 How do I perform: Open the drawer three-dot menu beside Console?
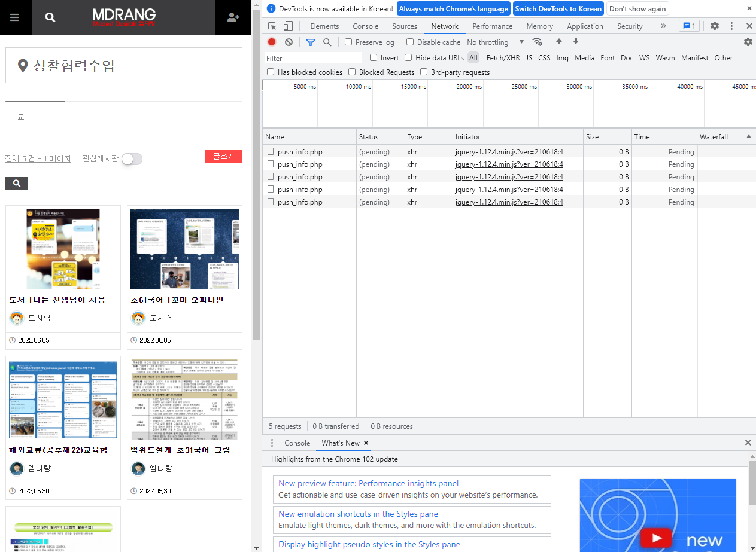(x=272, y=443)
